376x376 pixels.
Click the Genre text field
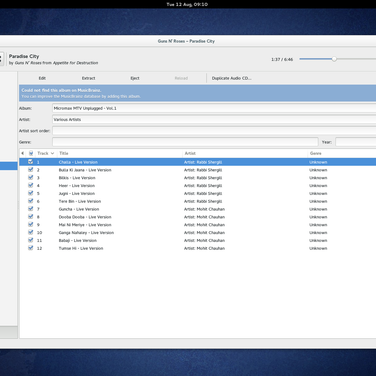[185, 142]
